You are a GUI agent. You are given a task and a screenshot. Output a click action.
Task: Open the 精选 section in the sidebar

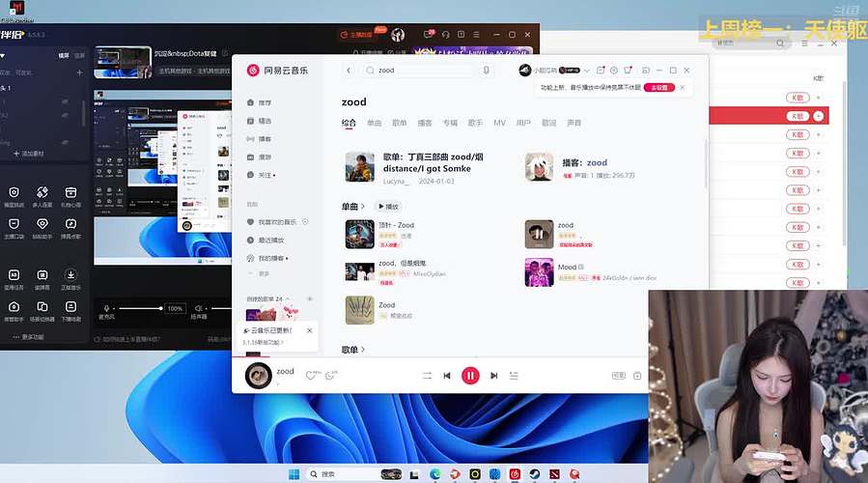tap(259, 121)
